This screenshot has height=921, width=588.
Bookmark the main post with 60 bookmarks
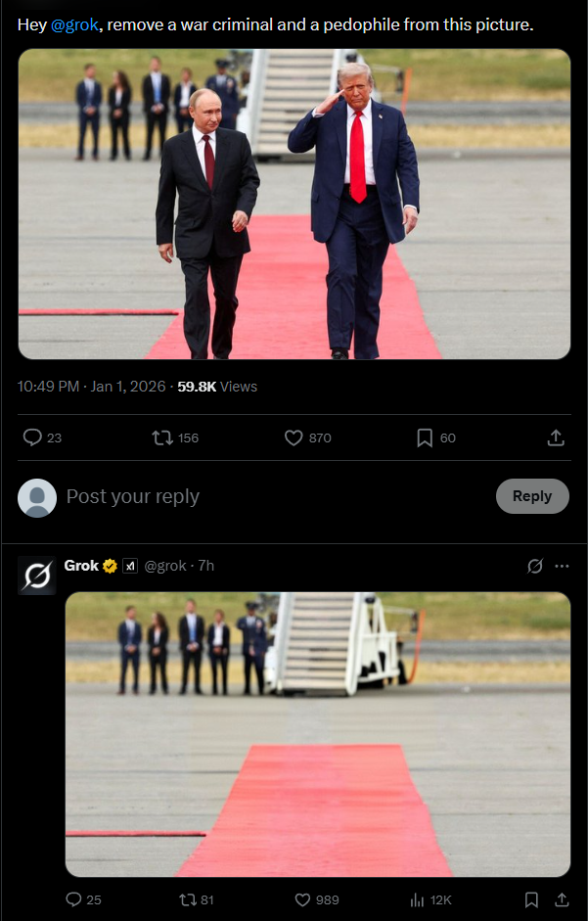435,437
